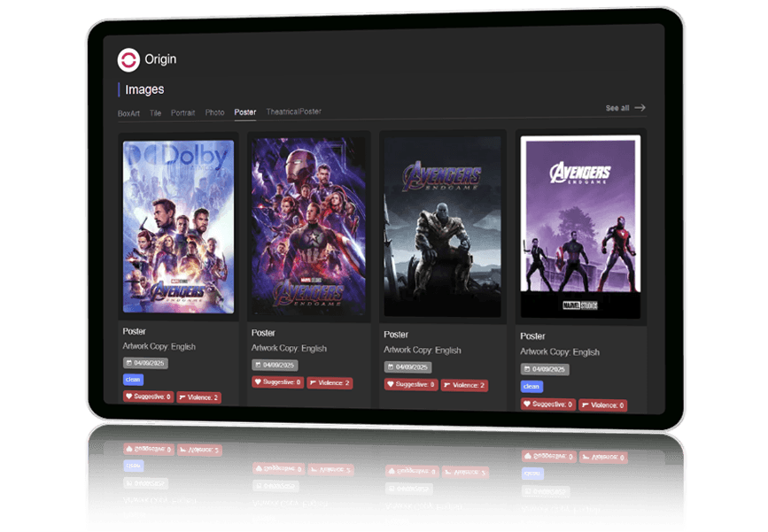The width and height of the screenshot is (768, 532).
Task: Click Violence: 2 tag on Thanos poster card
Action: point(464,385)
